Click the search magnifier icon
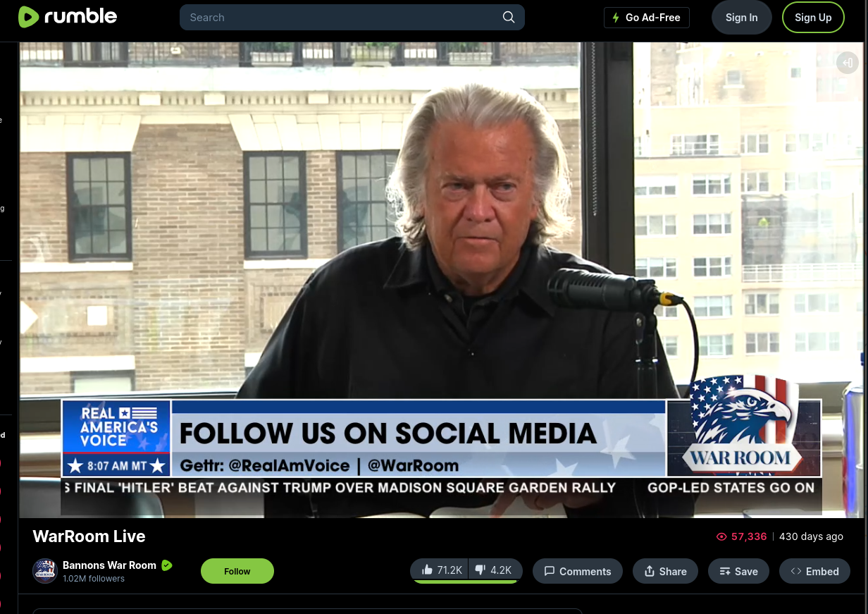 [509, 18]
